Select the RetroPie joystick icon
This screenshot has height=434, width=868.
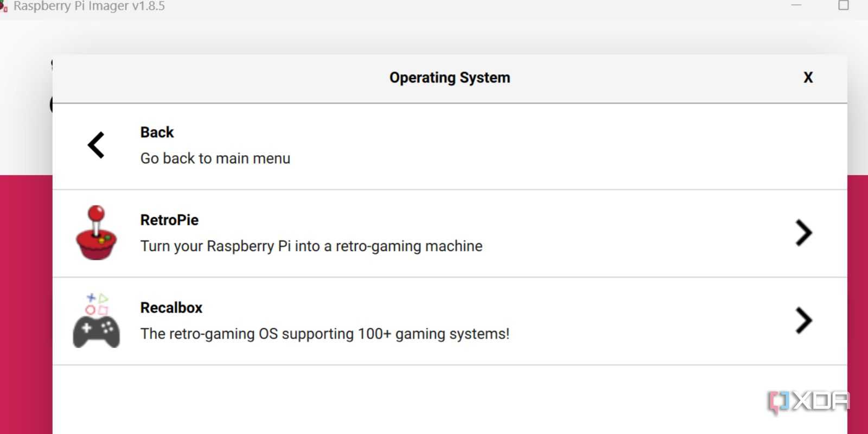[x=97, y=233]
